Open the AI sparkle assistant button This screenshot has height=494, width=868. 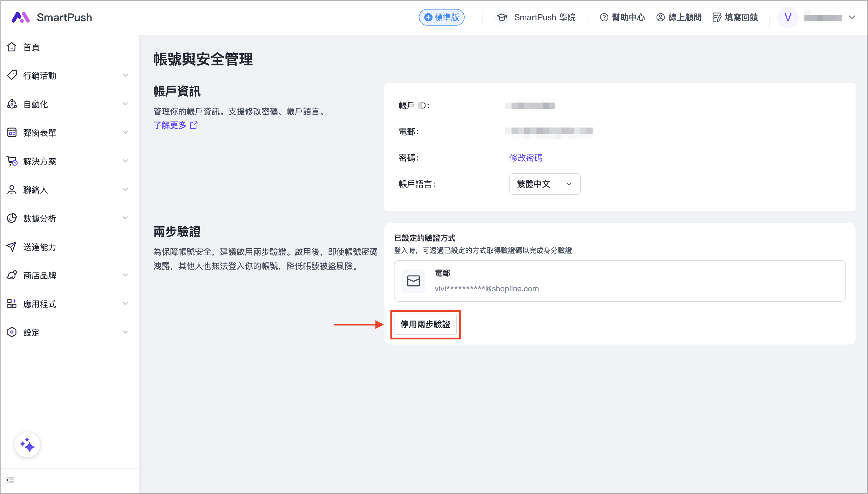pyautogui.click(x=27, y=444)
